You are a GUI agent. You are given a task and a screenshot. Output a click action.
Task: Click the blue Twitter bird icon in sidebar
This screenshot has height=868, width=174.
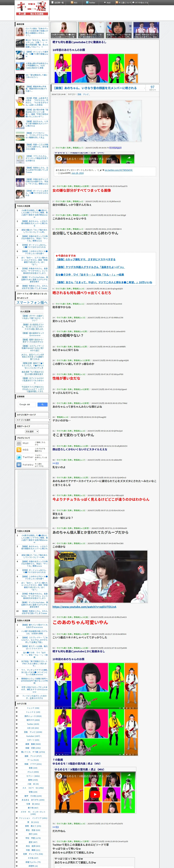pos(19,457)
